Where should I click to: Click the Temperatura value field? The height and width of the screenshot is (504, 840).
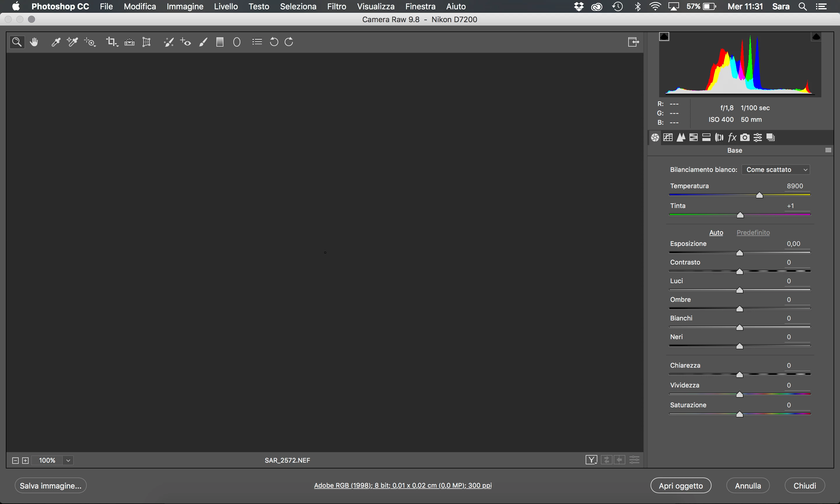[x=795, y=186]
